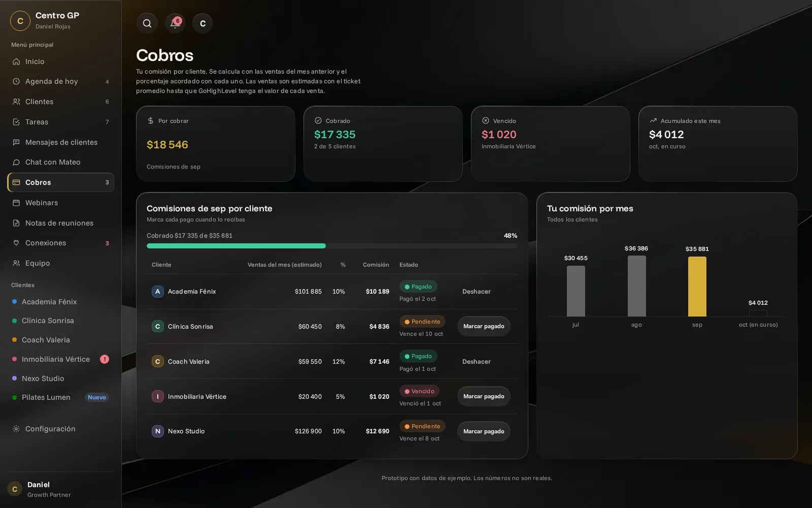Click the Agenda de hoy clock icon
This screenshot has height=508, width=812.
point(16,81)
